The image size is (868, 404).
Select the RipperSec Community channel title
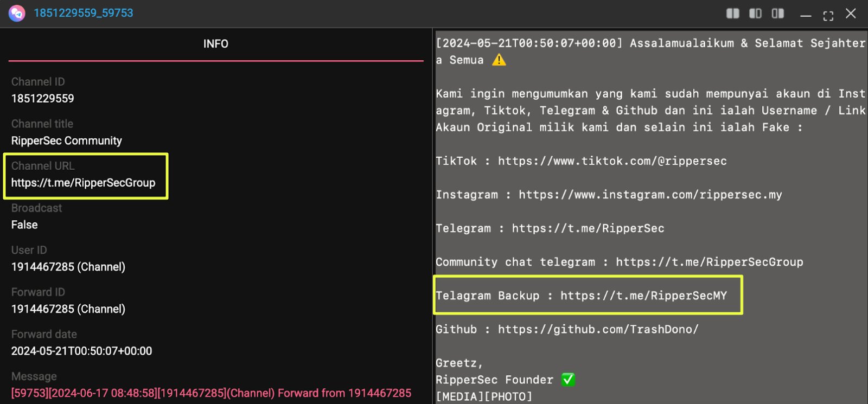66,141
